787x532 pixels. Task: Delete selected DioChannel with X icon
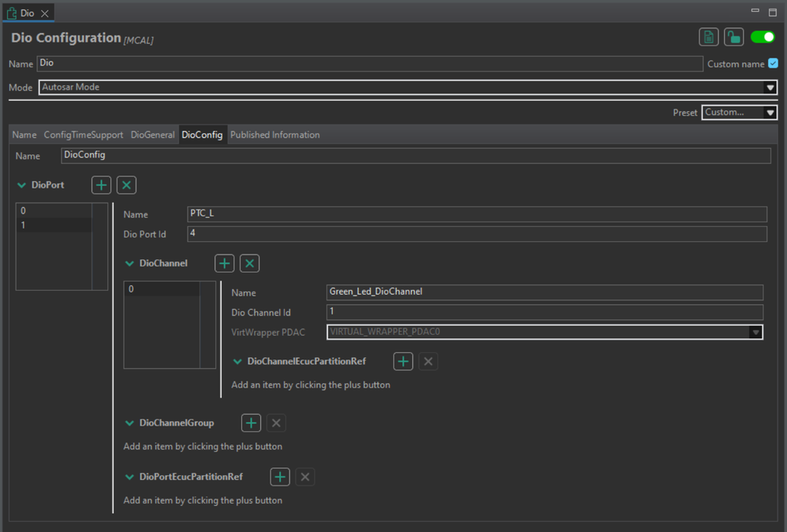pos(249,263)
